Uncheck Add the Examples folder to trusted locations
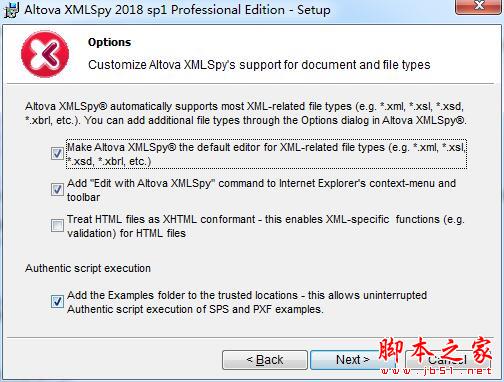The height and width of the screenshot is (382, 504). [x=57, y=302]
